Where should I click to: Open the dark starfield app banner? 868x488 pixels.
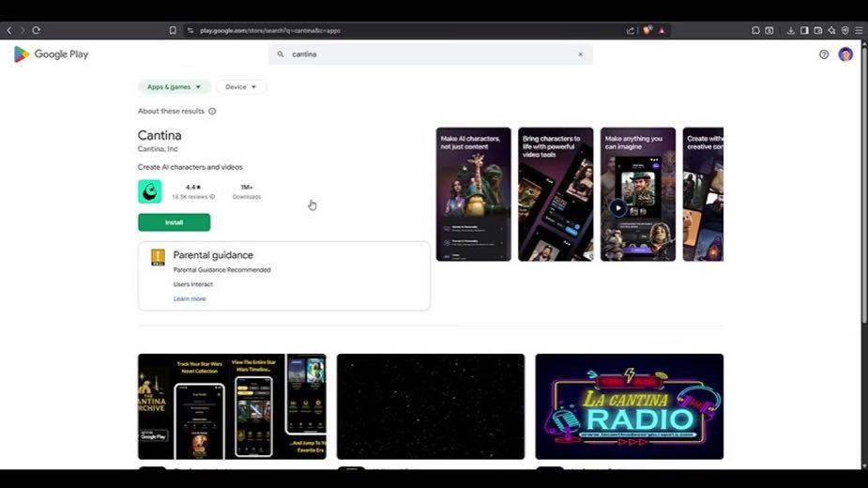(x=431, y=406)
